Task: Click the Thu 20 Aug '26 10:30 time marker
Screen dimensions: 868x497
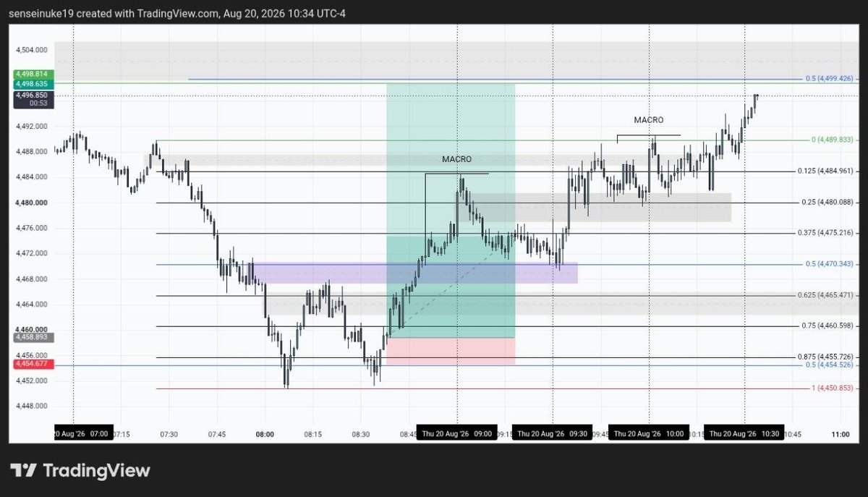Action: point(744,434)
